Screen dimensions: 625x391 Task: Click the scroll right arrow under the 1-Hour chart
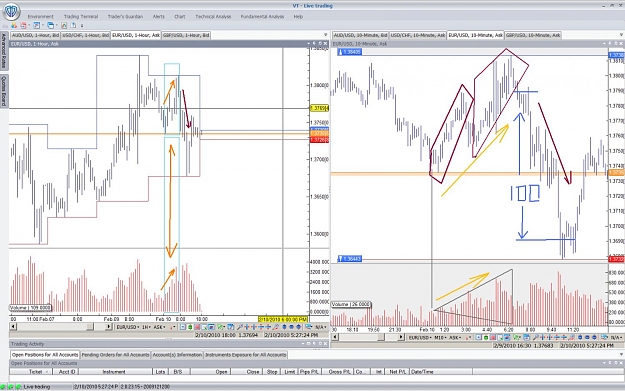coord(108,327)
